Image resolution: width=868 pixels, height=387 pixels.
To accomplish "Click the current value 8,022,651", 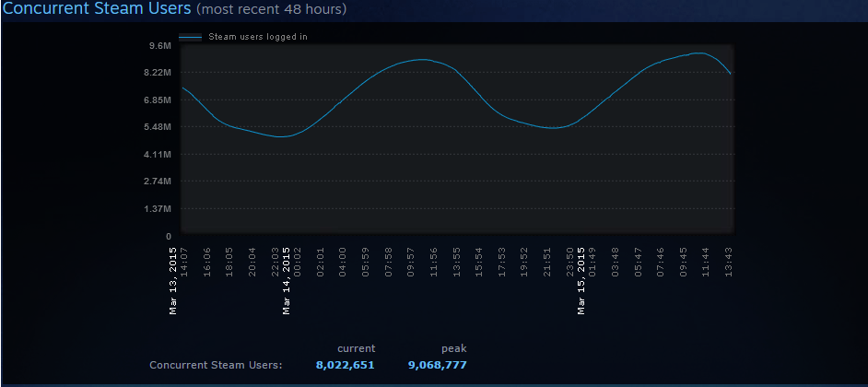I will tap(346, 366).
